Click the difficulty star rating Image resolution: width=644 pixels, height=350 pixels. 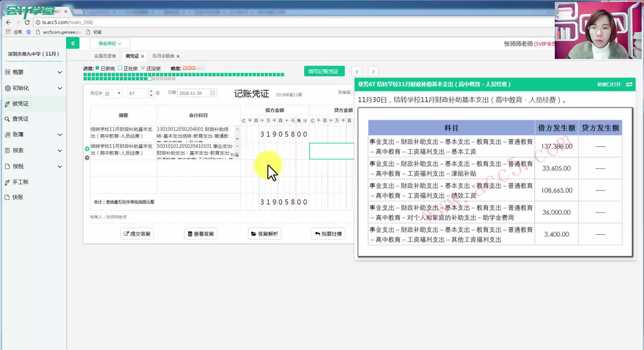pyautogui.click(x=193, y=68)
